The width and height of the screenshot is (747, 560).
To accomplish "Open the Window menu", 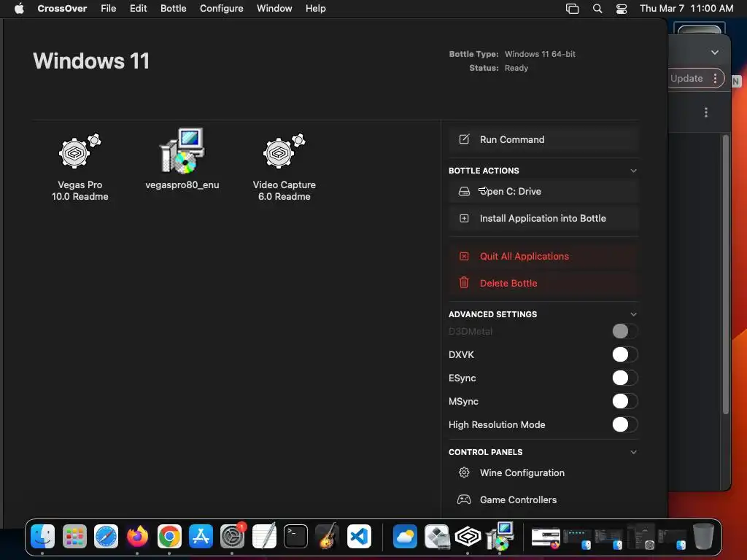I will (274, 9).
